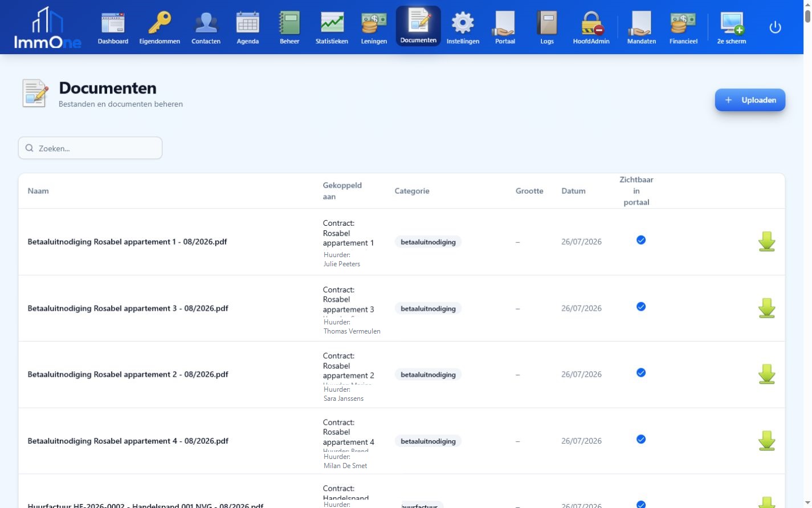
Task: Open the Portaal section
Action: (x=505, y=27)
